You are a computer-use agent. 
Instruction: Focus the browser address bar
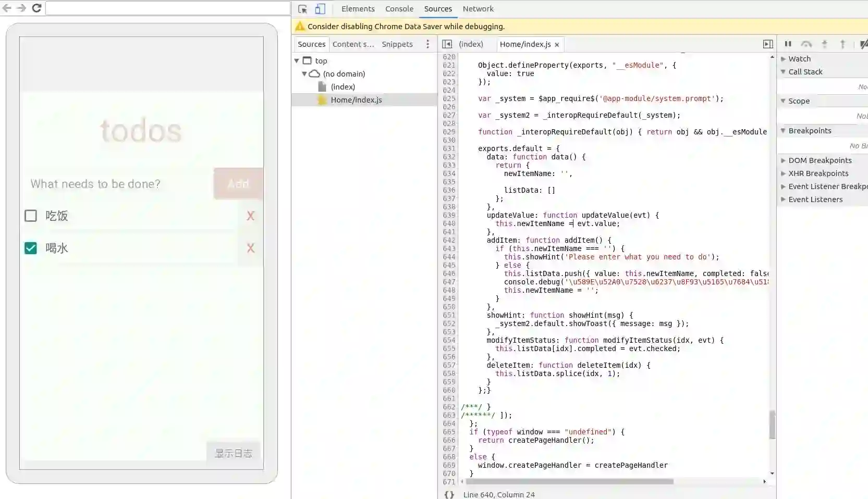[x=168, y=8]
